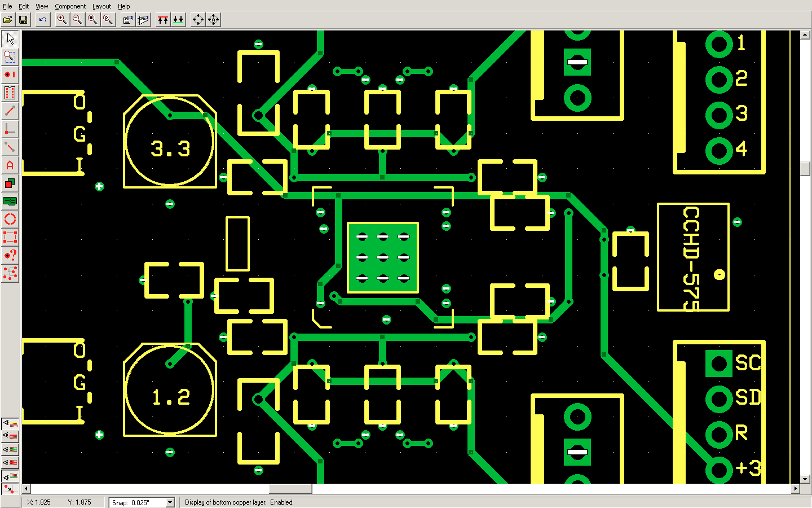
Task: Zoom to fit the whole board
Action: click(x=92, y=20)
